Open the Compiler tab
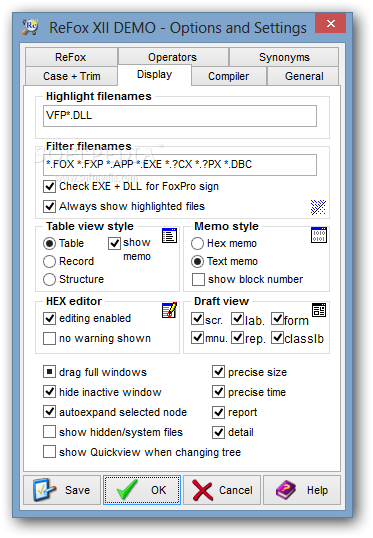The width and height of the screenshot is (373, 538). click(x=229, y=76)
